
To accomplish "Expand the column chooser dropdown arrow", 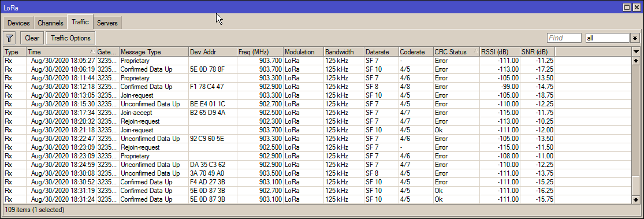I will 636,52.
